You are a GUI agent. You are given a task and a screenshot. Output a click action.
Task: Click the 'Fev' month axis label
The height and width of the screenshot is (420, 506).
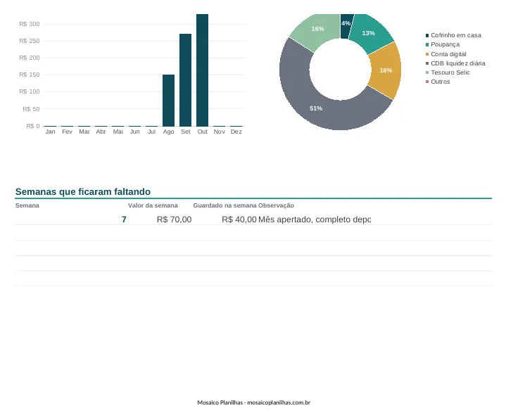coord(67,132)
